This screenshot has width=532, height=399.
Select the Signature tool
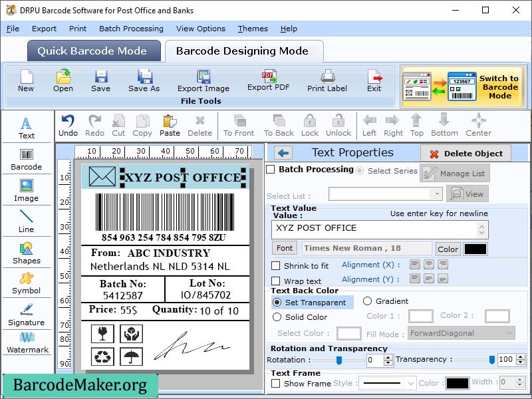[x=26, y=313]
